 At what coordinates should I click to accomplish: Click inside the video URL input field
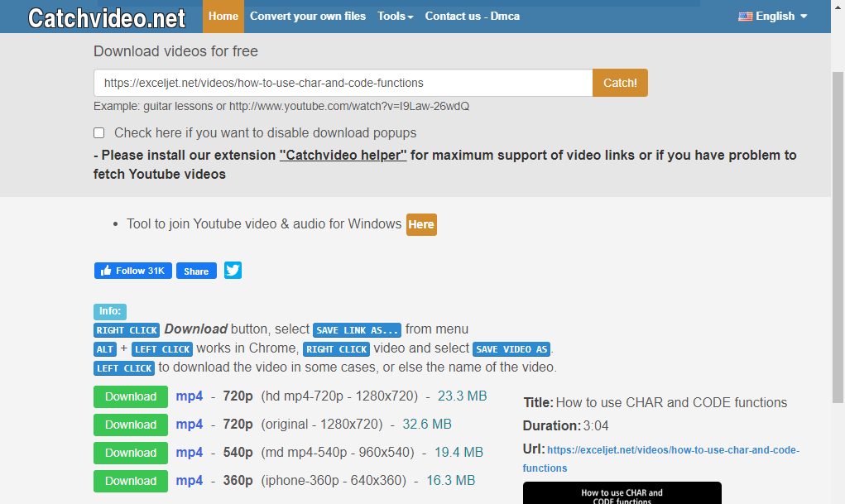(343, 83)
